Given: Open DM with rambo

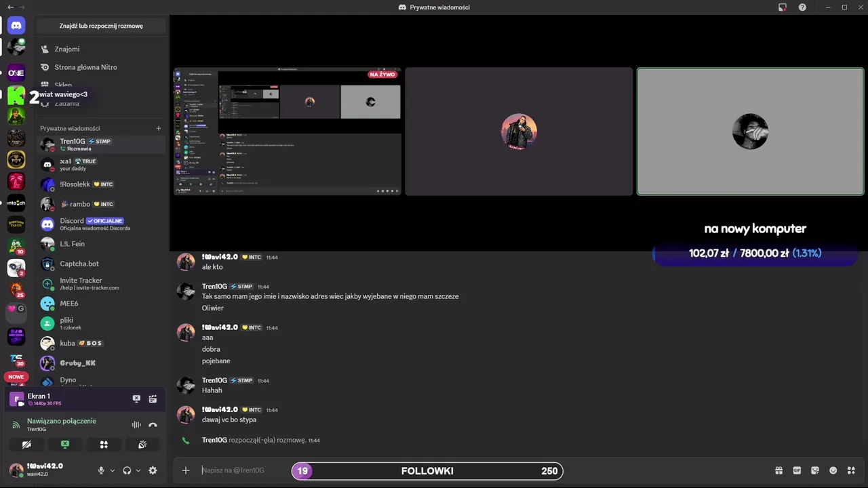Looking at the screenshot, I should tap(100, 204).
